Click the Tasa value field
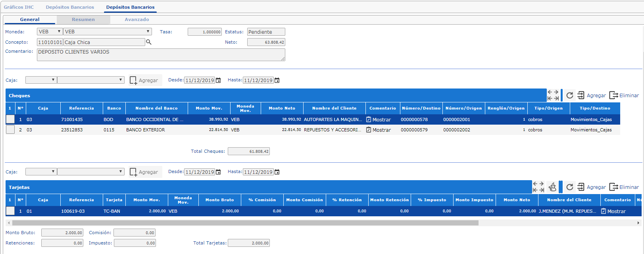Screen dimensions: 644x254 [x=205, y=32]
